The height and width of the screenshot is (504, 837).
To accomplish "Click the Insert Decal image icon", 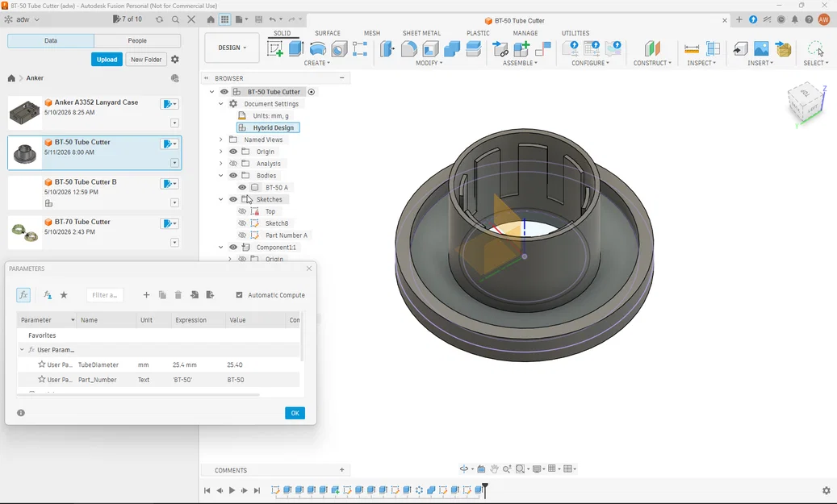I will [x=761, y=49].
